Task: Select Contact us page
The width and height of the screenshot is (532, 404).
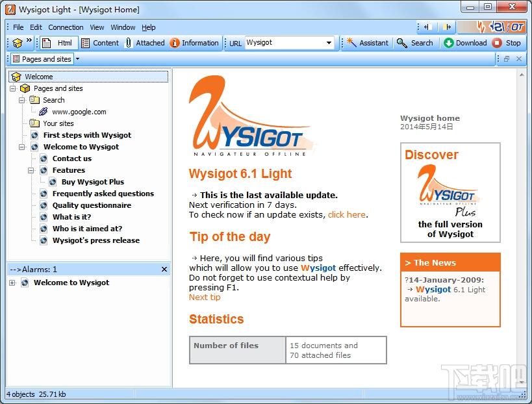Action: tap(72, 158)
